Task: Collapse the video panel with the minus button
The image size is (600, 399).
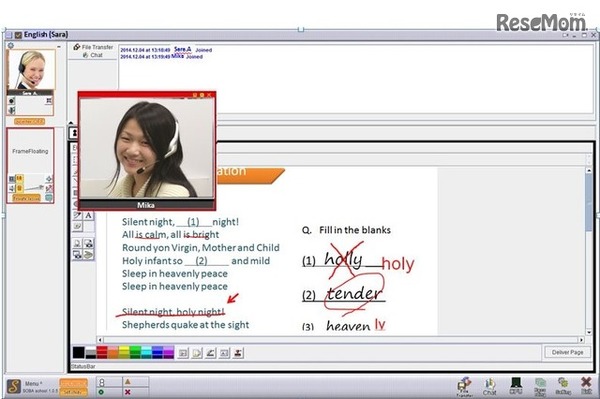Action: pyautogui.click(x=59, y=46)
